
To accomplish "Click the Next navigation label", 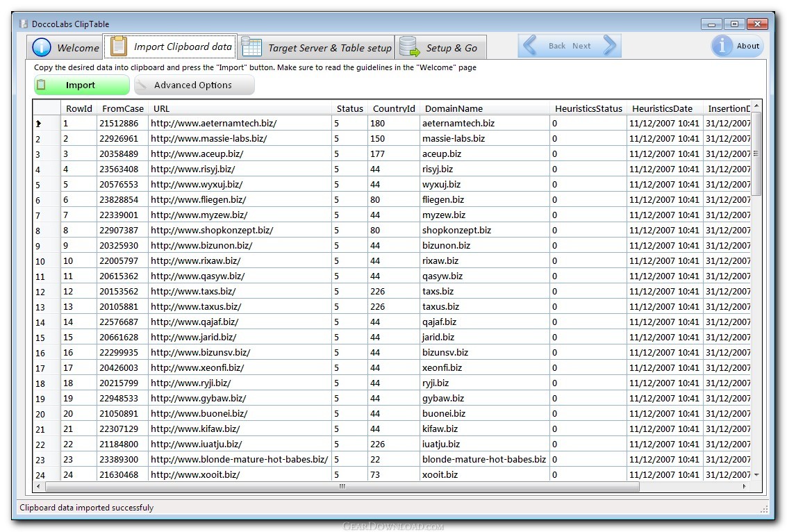I will tap(581, 46).
